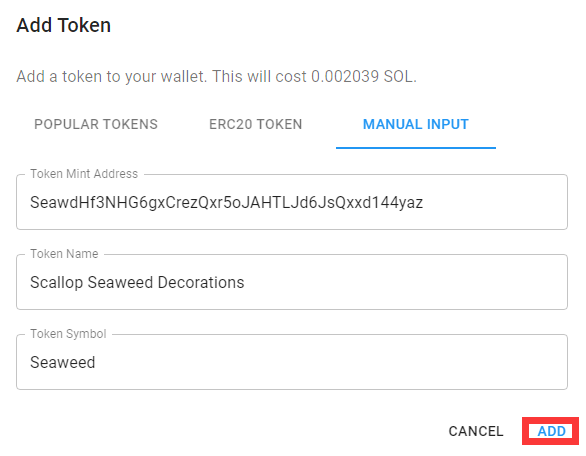Focus the Token Mint Address input field

(x=292, y=202)
